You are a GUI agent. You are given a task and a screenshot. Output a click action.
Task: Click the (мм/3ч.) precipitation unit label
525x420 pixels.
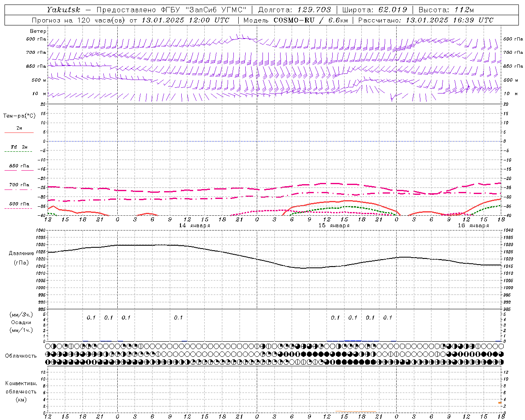click(21, 315)
